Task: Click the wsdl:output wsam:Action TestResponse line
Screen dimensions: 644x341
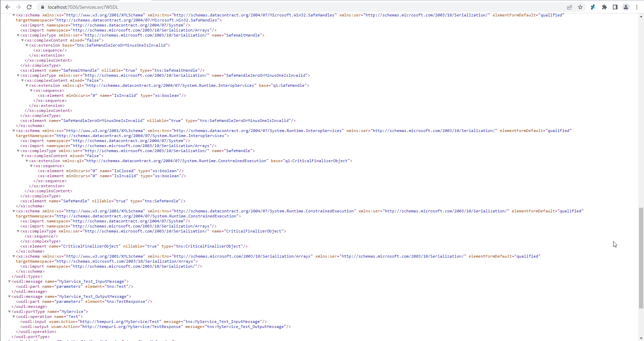Action: click(156, 327)
